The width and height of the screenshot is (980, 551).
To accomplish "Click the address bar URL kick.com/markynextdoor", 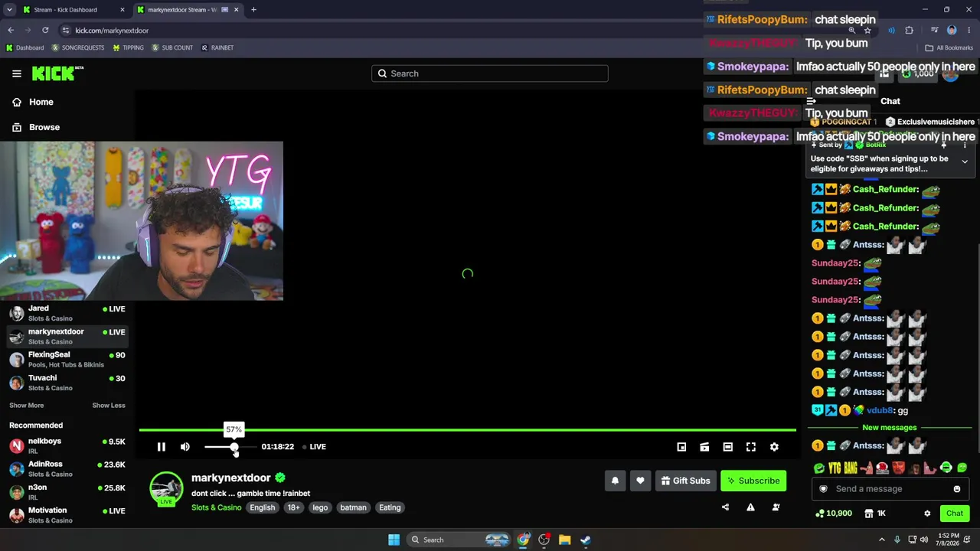I will [x=112, y=31].
